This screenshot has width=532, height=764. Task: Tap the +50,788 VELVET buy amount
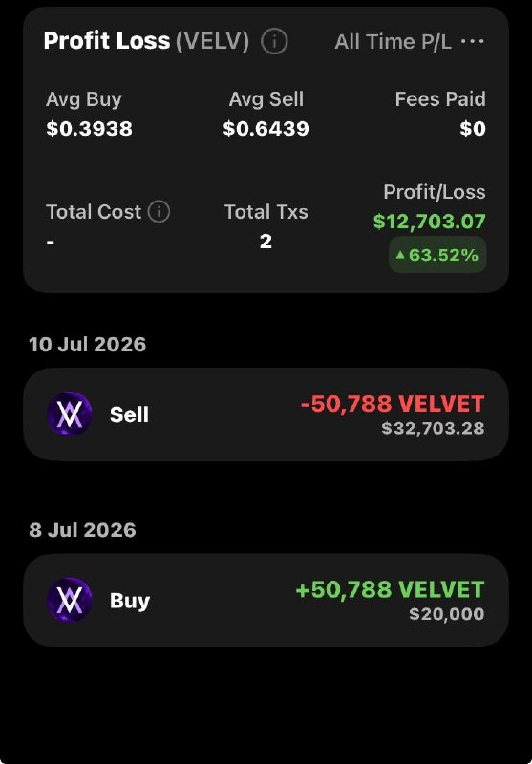[x=391, y=589]
